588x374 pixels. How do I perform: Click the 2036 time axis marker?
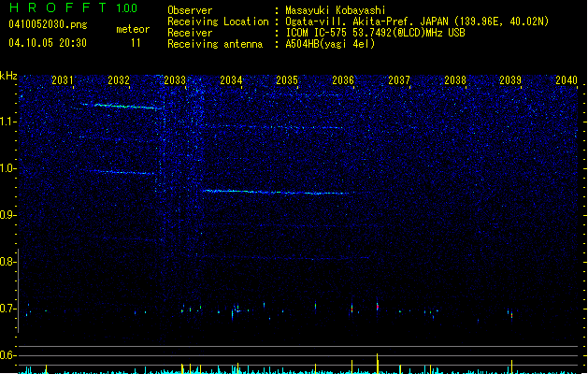[343, 79]
